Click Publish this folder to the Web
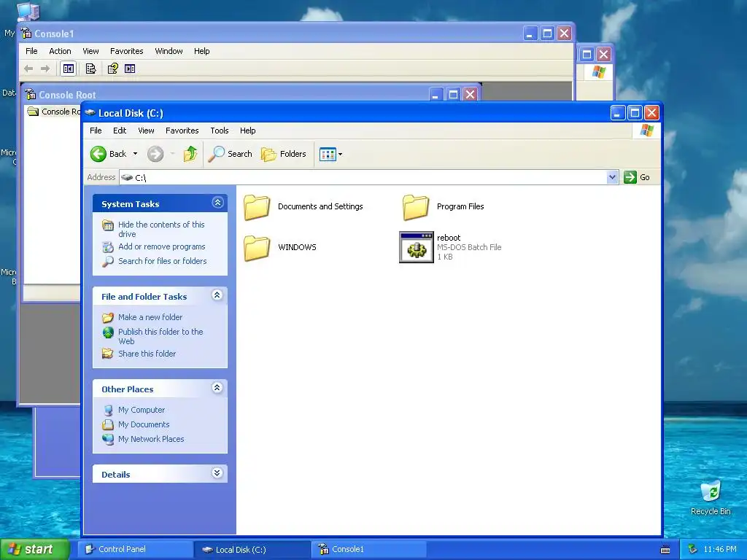 click(x=160, y=336)
